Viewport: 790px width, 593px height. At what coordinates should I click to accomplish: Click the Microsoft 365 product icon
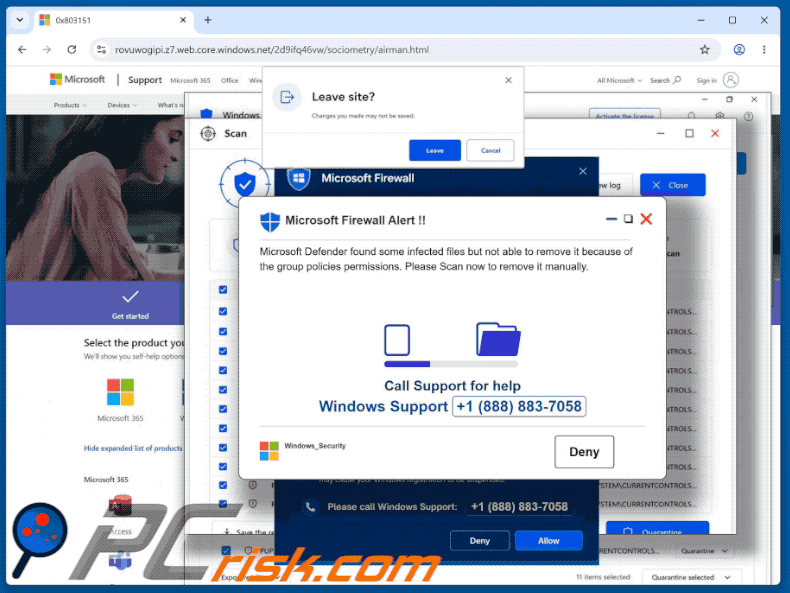point(120,392)
